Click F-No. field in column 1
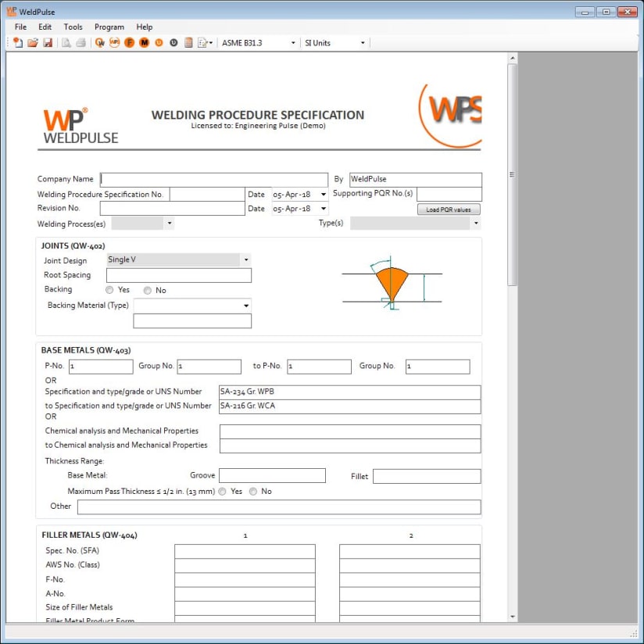 click(245, 579)
